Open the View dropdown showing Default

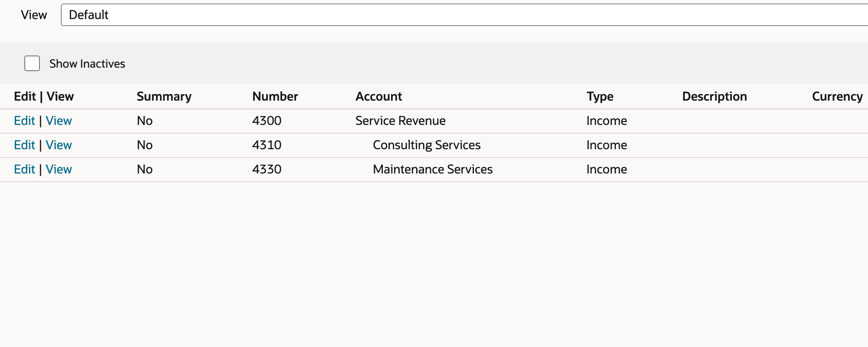(464, 15)
